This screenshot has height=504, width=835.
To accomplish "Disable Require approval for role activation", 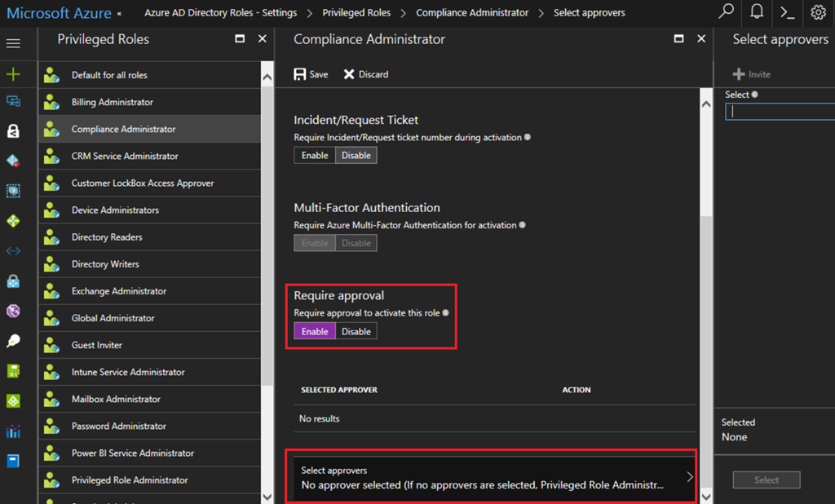I will point(356,331).
